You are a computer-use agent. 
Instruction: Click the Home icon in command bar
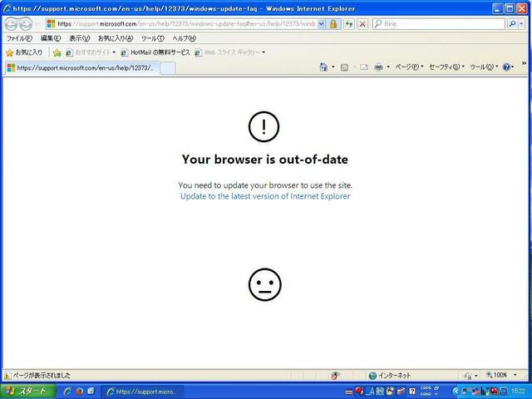click(323, 67)
